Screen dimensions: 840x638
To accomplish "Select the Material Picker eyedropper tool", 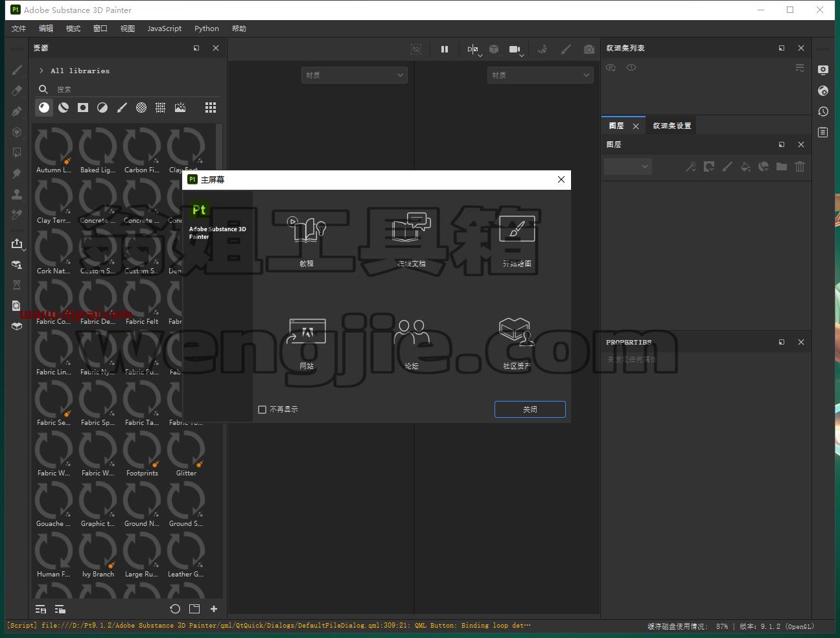I will 17,215.
